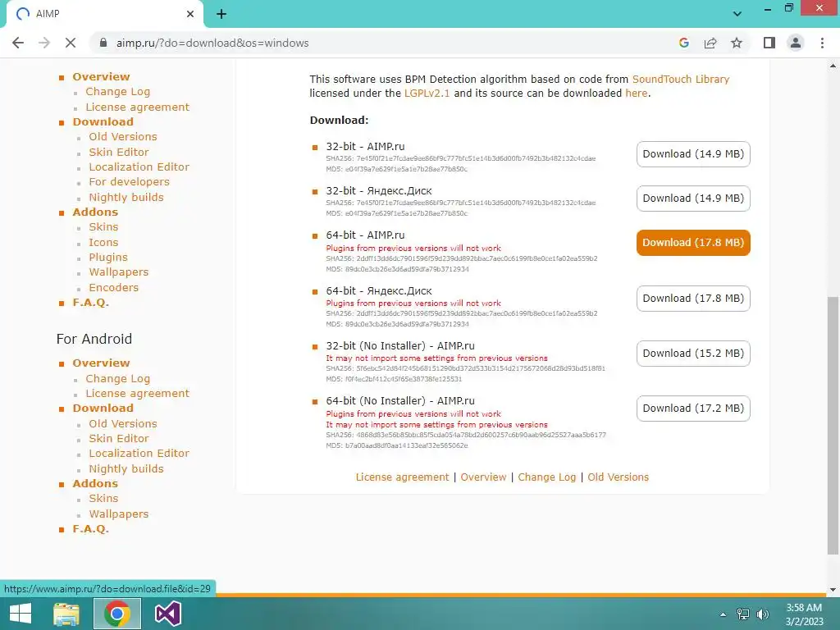Open Android Download section in sidebar

[x=103, y=409]
